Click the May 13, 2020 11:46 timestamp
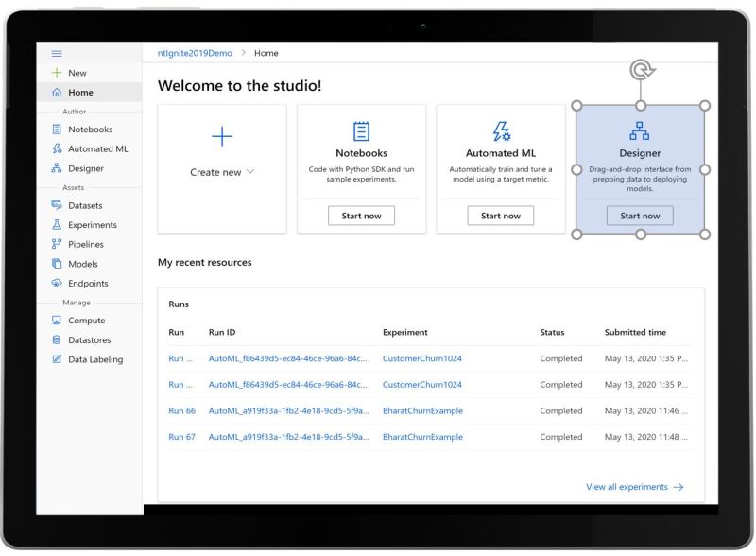 646,410
